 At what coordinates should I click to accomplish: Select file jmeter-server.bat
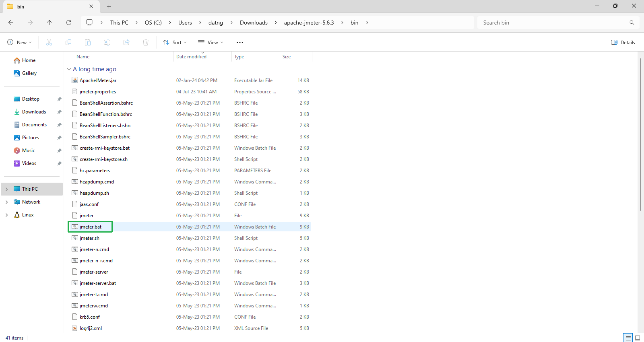coord(98,283)
